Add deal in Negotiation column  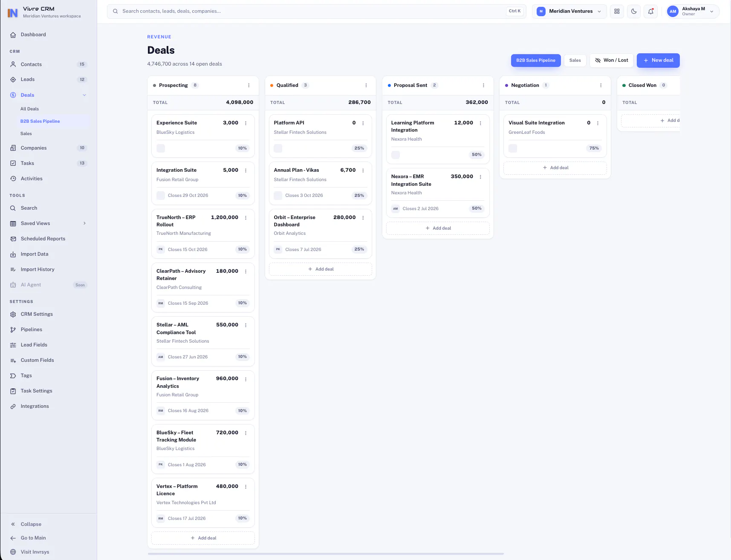pyautogui.click(x=555, y=168)
